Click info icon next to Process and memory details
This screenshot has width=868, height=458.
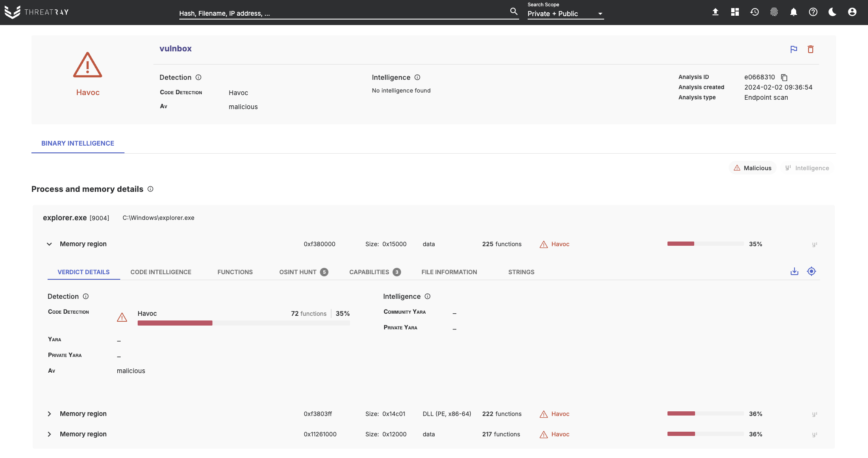[x=150, y=189]
